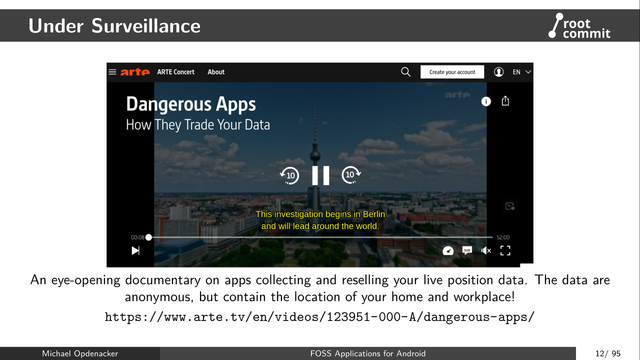Screen dimensions: 640x360
Task: Unmute the video sound
Action: (486, 251)
